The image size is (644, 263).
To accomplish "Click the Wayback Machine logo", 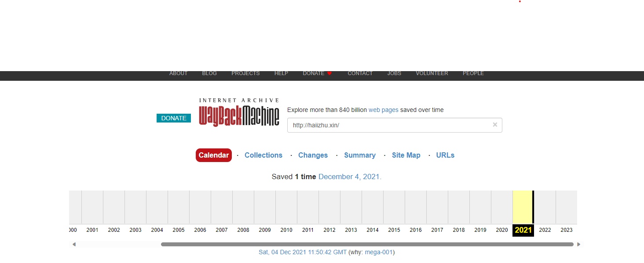I will 239,113.
